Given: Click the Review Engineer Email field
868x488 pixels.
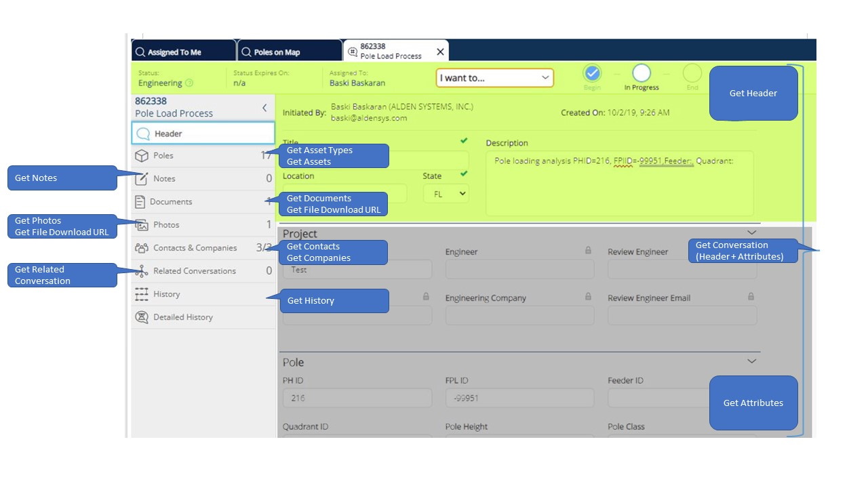Looking at the screenshot, I should 682,315.
